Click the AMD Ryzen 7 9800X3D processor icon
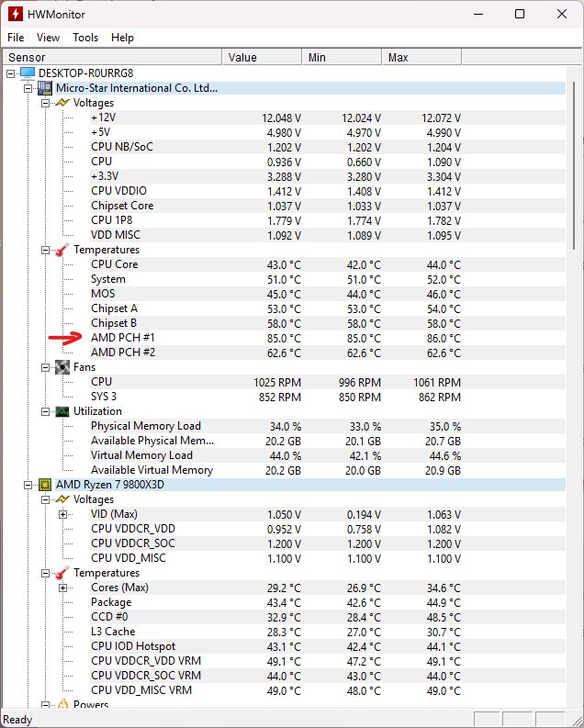Image resolution: width=584 pixels, height=728 pixels. pyautogui.click(x=44, y=485)
